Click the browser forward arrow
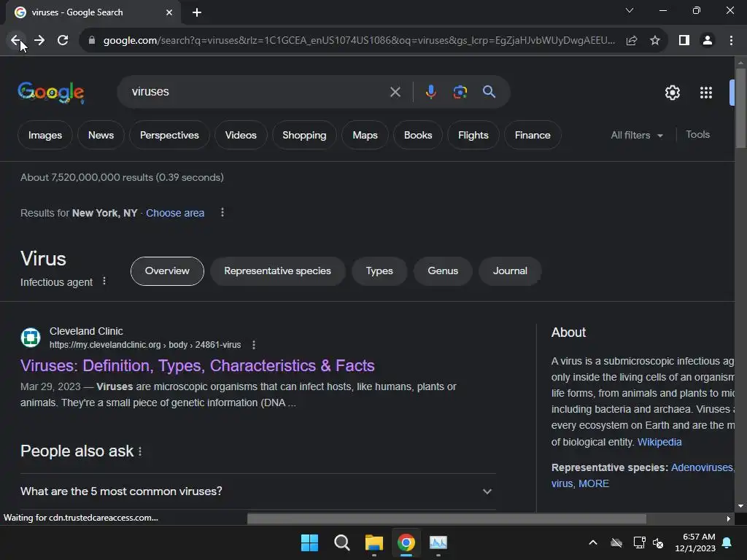Screen dimensions: 747x560 pyautogui.click(x=39, y=41)
